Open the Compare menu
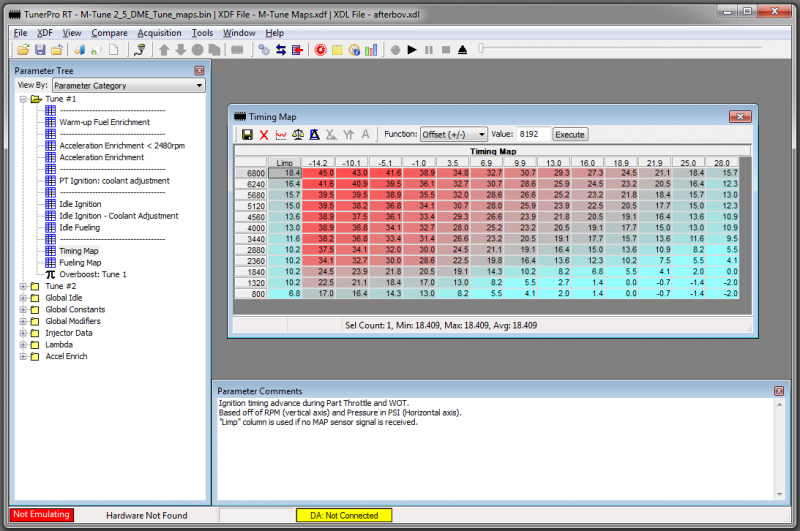 point(109,33)
